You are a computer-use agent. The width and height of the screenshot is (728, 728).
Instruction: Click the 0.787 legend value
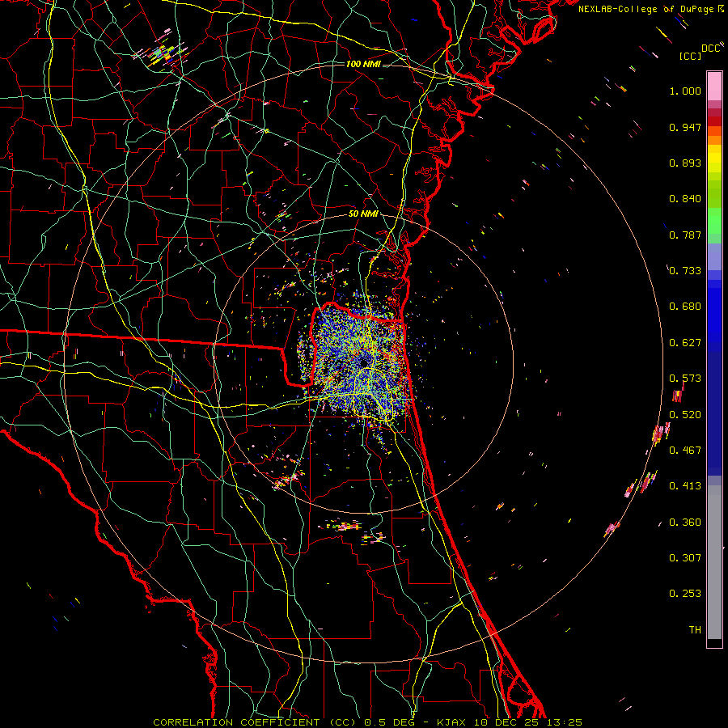(x=685, y=235)
